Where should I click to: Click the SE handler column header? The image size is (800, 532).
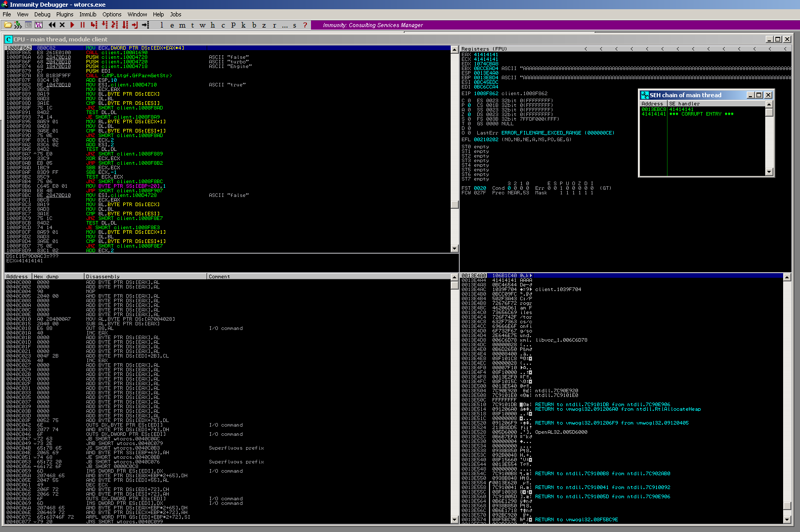[x=716, y=104]
